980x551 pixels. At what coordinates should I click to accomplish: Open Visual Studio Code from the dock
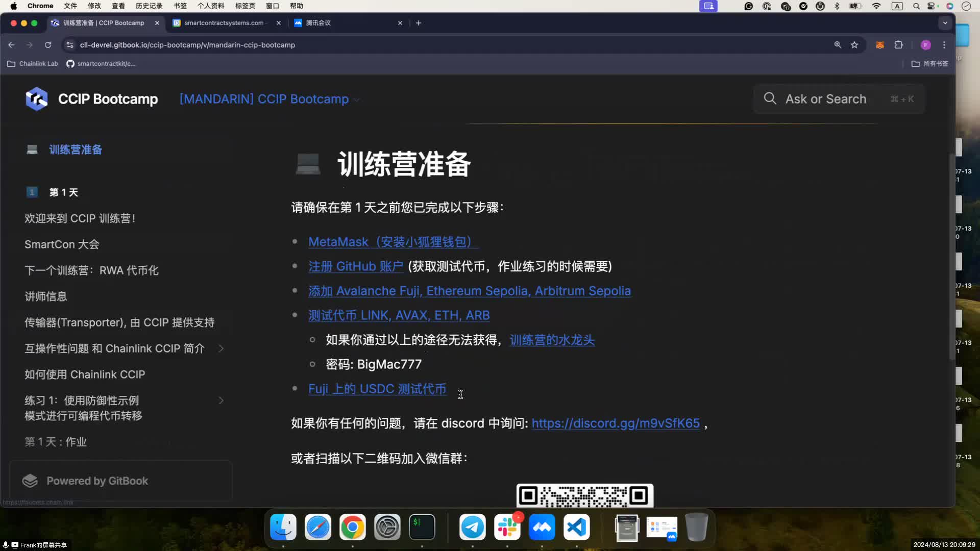coord(577,527)
